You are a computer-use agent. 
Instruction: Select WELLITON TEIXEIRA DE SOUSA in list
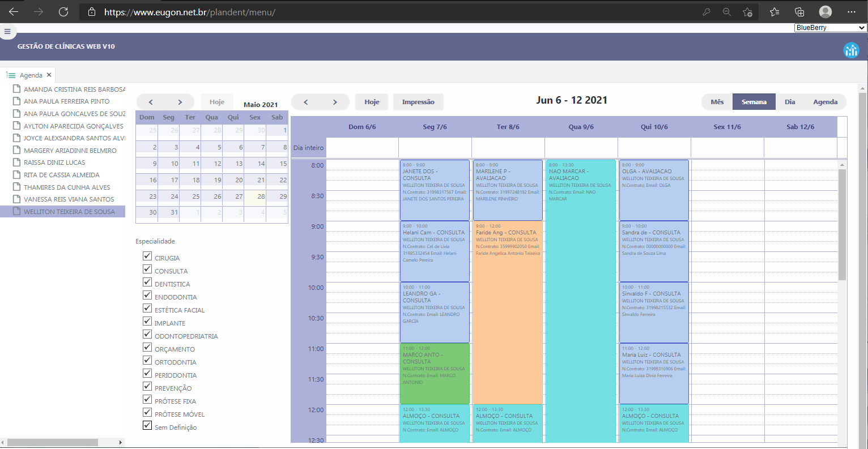69,212
